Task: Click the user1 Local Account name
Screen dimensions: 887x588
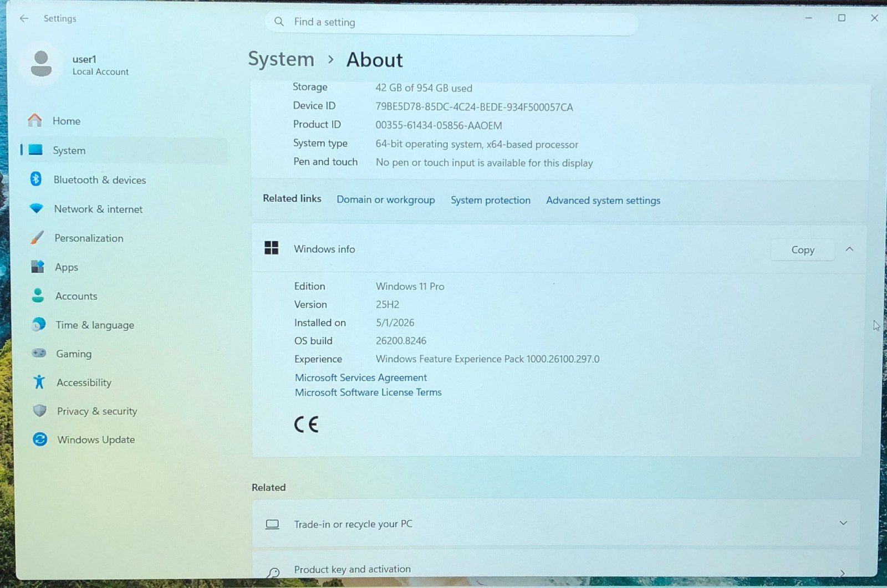Action: pyautogui.click(x=100, y=65)
